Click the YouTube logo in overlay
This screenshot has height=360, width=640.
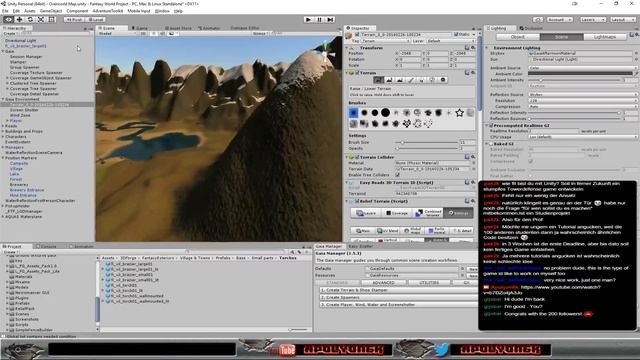point(287,350)
